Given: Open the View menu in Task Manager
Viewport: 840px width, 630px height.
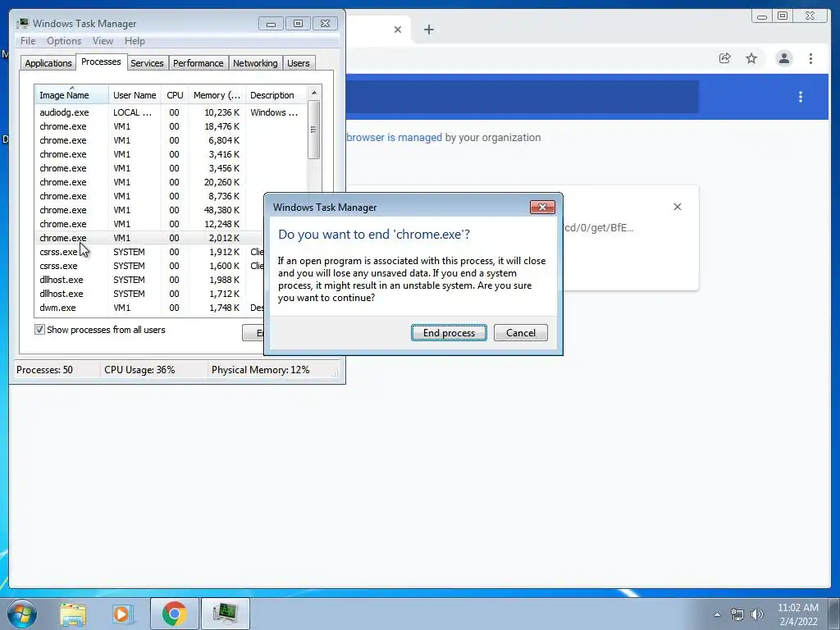Looking at the screenshot, I should (x=103, y=41).
